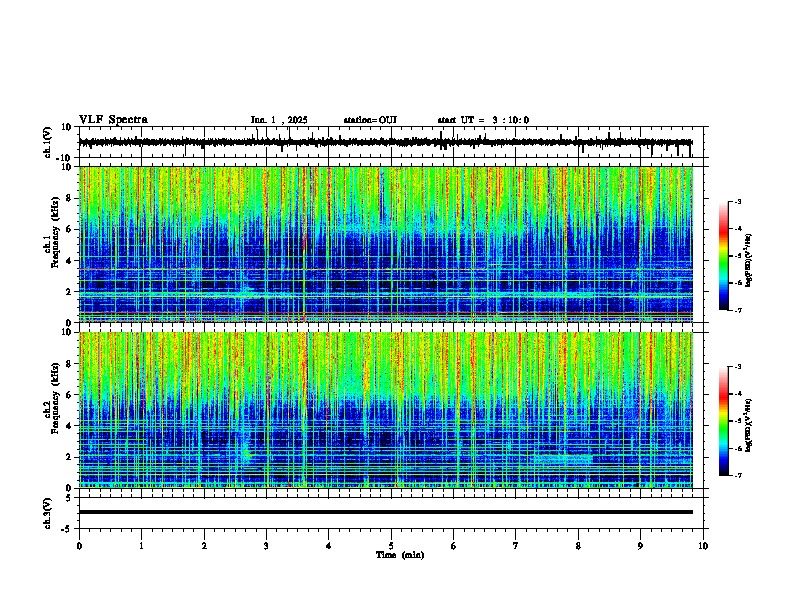Click the ch.2 "Frequency (kHz)" axis label
Image resolution: width=792 pixels, height=612 pixels.
pos(56,398)
